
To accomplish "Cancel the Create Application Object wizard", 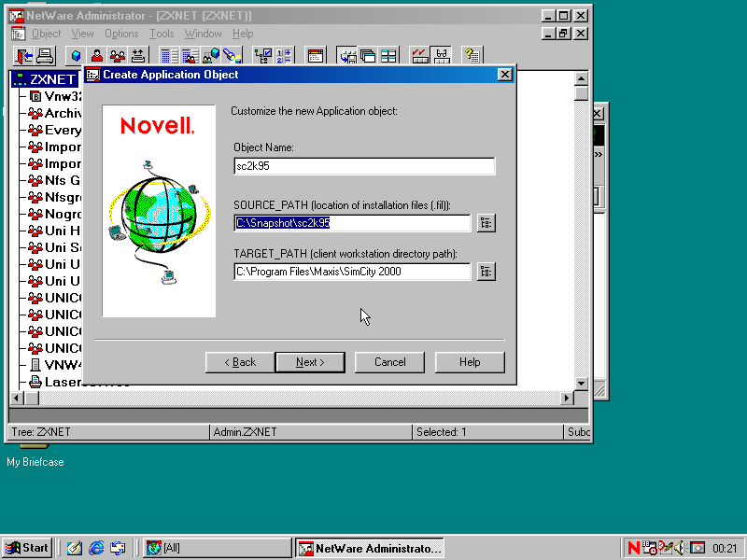I will tap(389, 362).
